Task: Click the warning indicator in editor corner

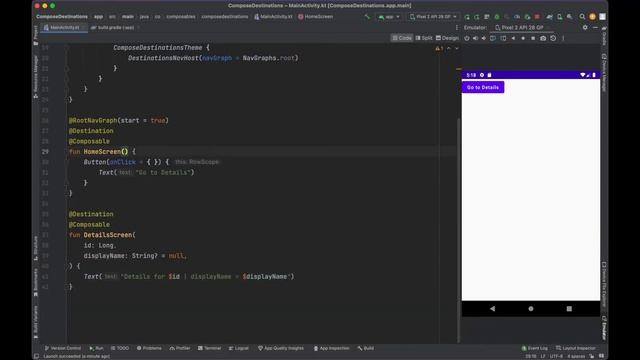Action: coord(439,49)
